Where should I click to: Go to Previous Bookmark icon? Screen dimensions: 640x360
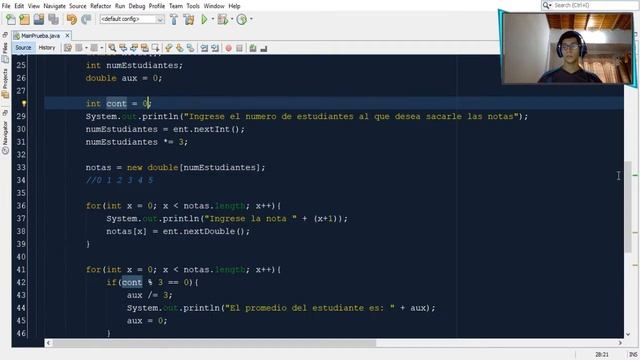point(169,48)
